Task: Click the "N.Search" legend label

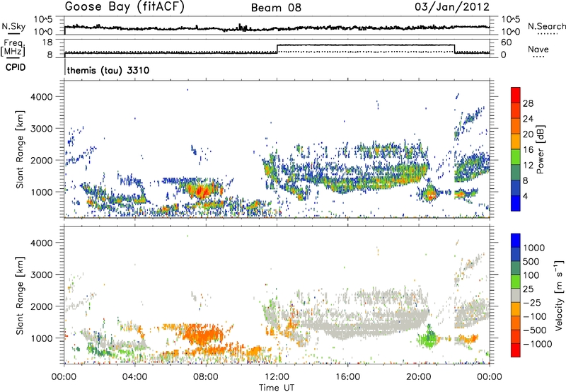Action: click(x=546, y=26)
